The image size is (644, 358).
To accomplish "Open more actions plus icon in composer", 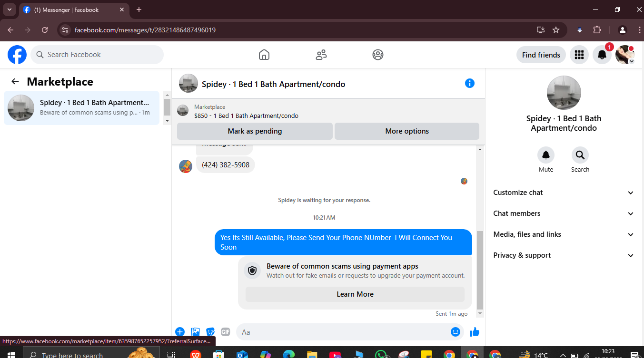I will coord(180,332).
